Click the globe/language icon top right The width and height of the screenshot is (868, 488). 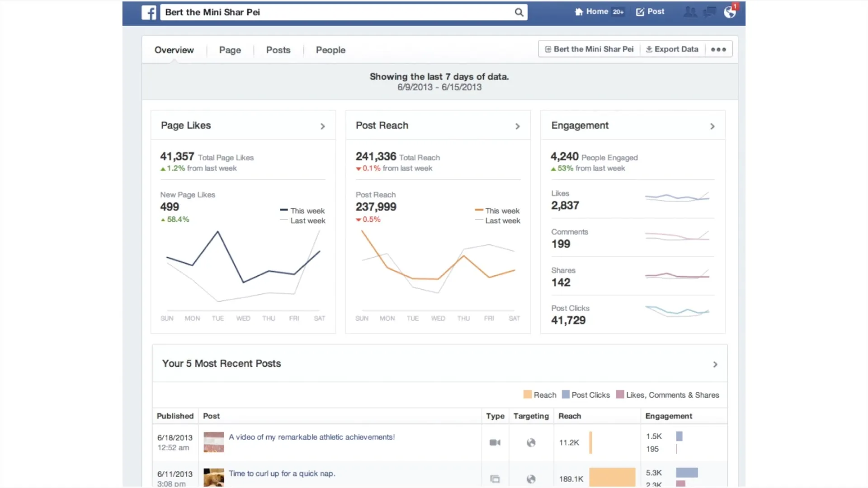[x=730, y=11]
